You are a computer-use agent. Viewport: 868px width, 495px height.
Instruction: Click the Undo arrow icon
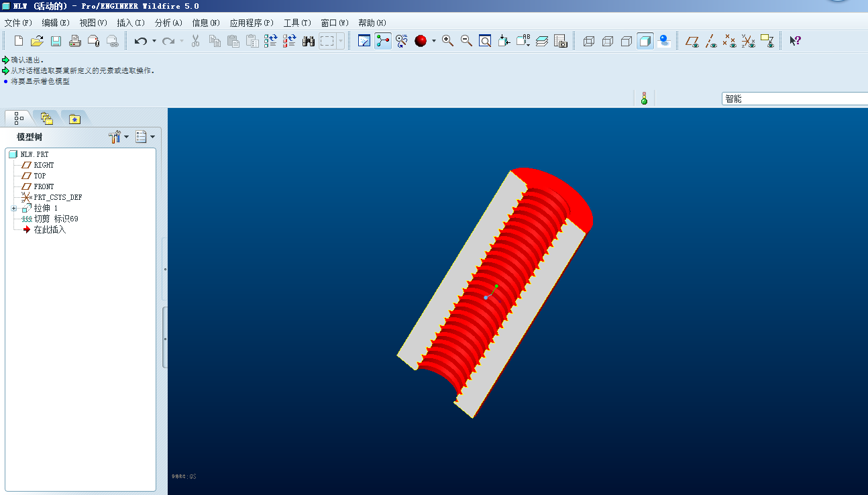[140, 42]
